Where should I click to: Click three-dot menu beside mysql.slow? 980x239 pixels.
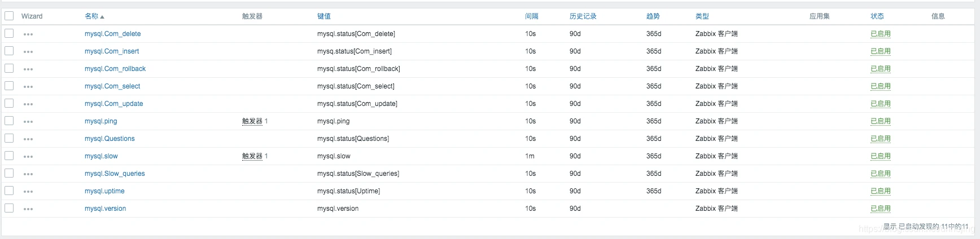[28, 157]
